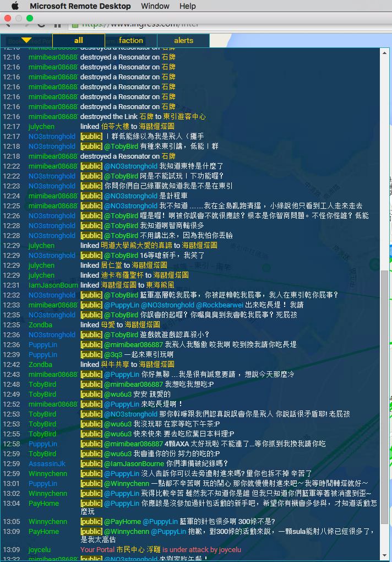Open portal link 市民中心 浮雕
Screen dimensions: 392x562
click(x=138, y=550)
